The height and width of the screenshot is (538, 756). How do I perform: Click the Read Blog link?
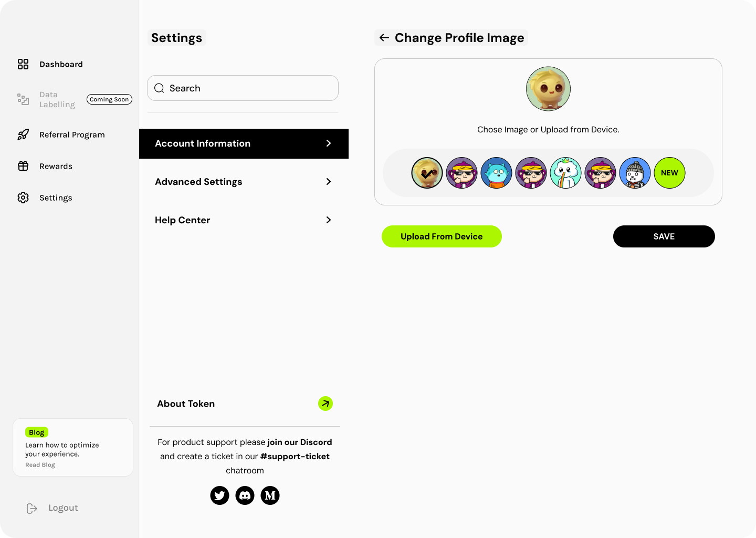click(40, 464)
